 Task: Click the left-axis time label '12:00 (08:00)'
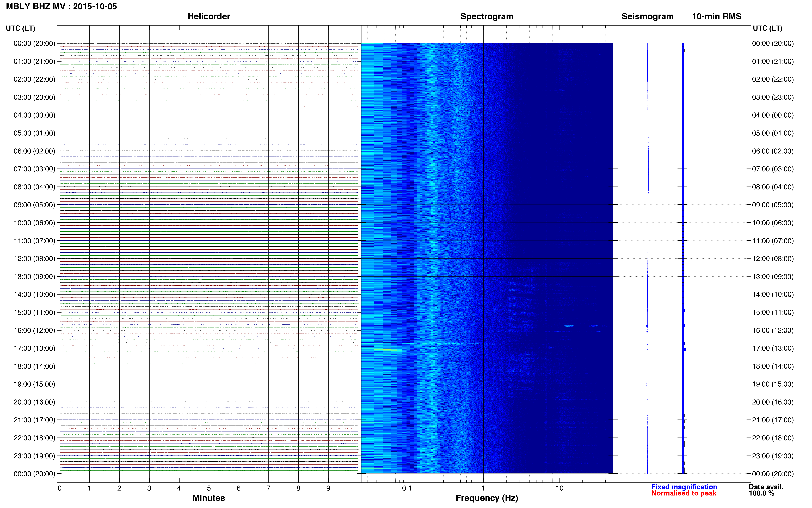coord(34,259)
